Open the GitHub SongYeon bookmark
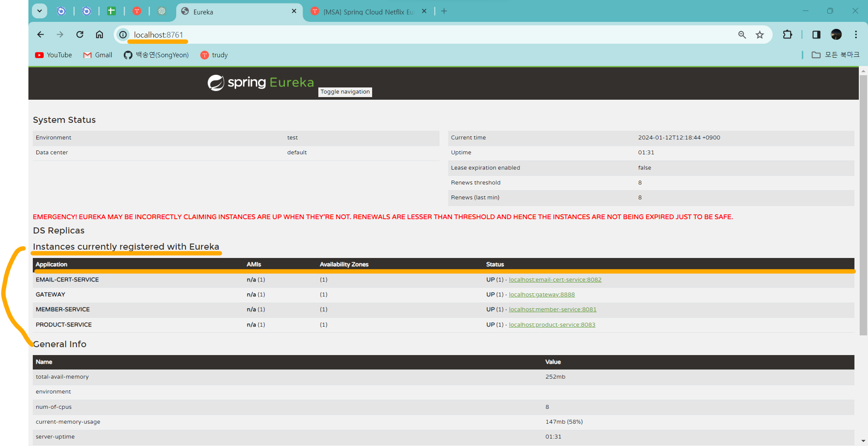 tap(156, 55)
